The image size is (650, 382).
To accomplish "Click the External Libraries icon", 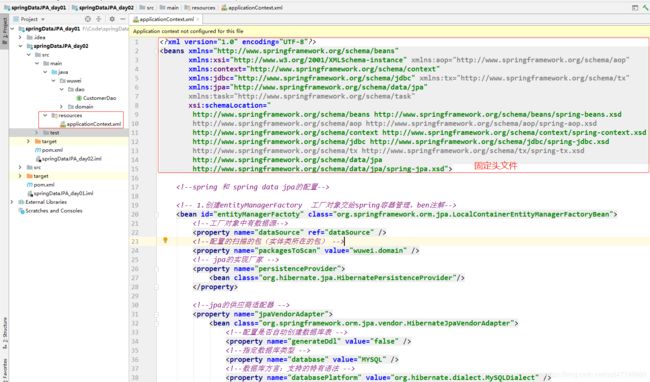I will tap(21, 202).
